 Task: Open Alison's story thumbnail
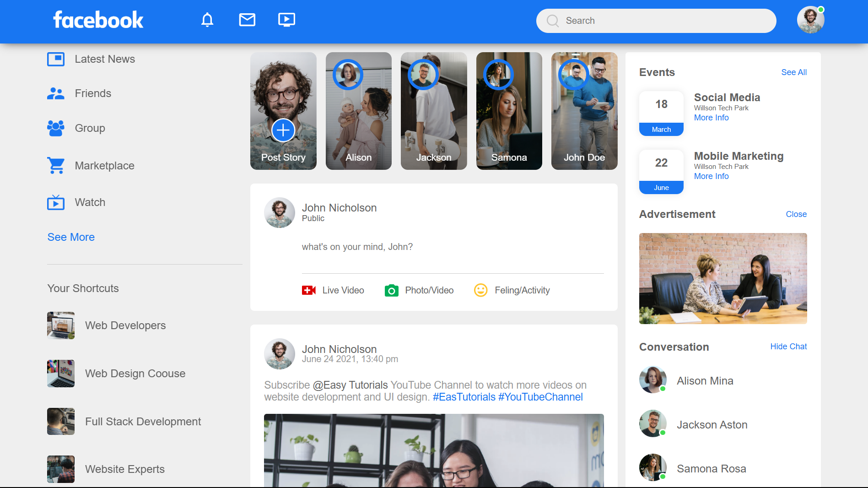pos(358,111)
